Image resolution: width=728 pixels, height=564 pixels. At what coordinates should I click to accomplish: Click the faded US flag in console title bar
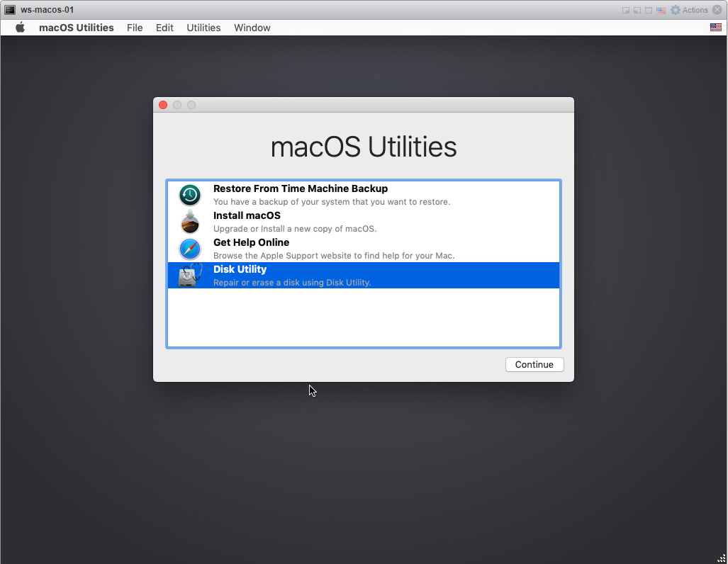[661, 10]
